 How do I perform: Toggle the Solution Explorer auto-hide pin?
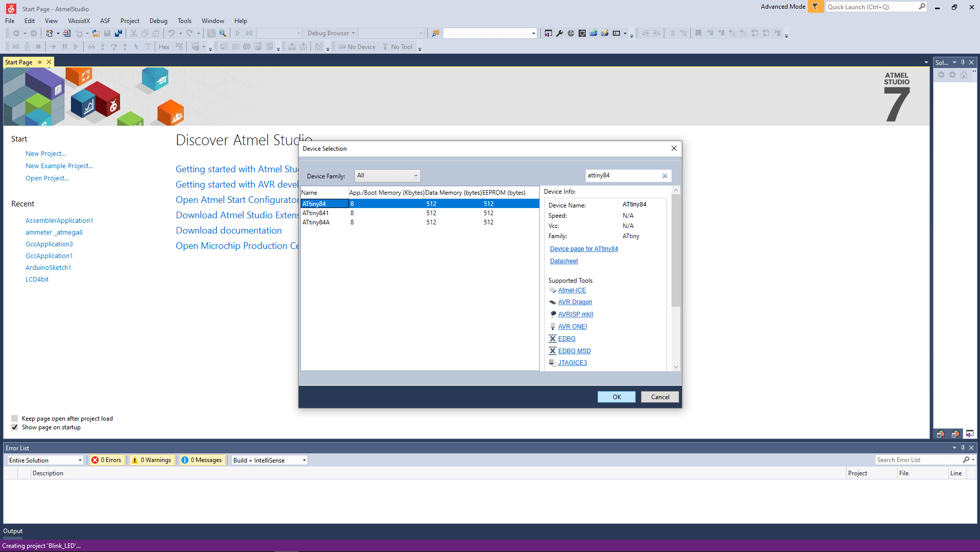click(x=963, y=62)
